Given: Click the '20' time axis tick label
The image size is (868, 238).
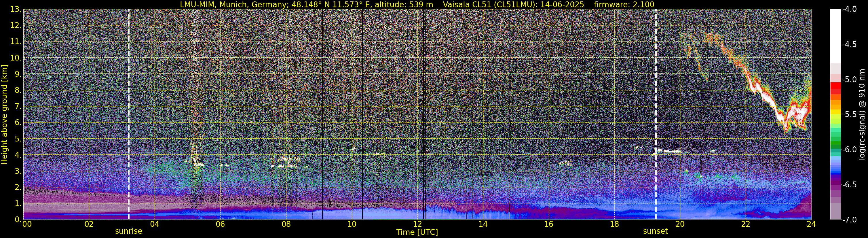Looking at the screenshot, I should point(680,224).
